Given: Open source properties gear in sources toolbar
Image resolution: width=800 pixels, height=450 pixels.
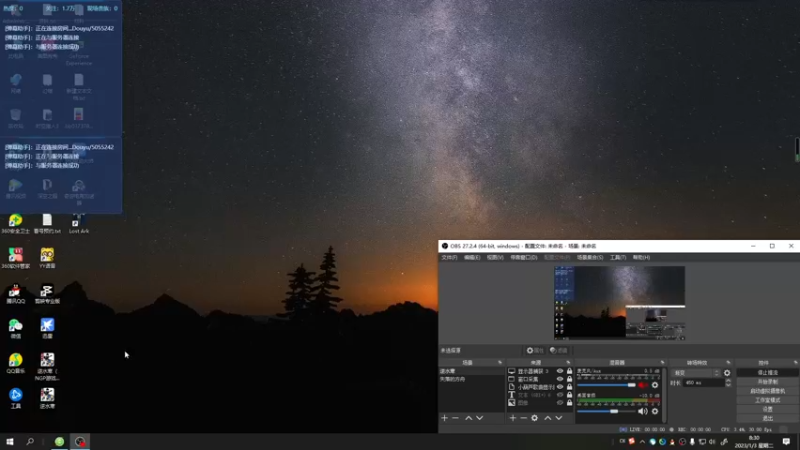Looking at the screenshot, I should point(534,418).
